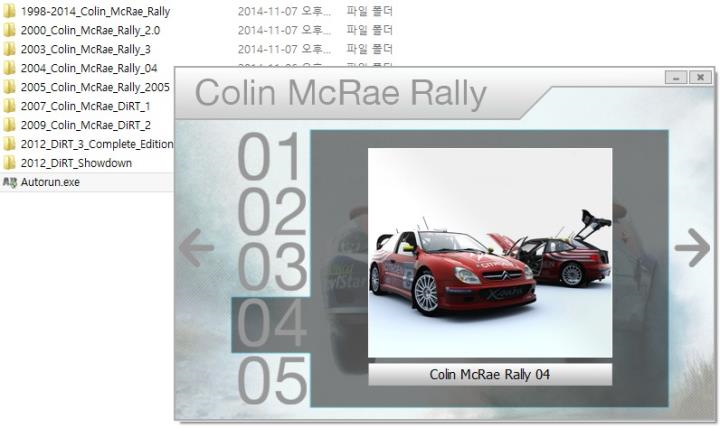Click the Autorun.exe file icon

pos(10,182)
